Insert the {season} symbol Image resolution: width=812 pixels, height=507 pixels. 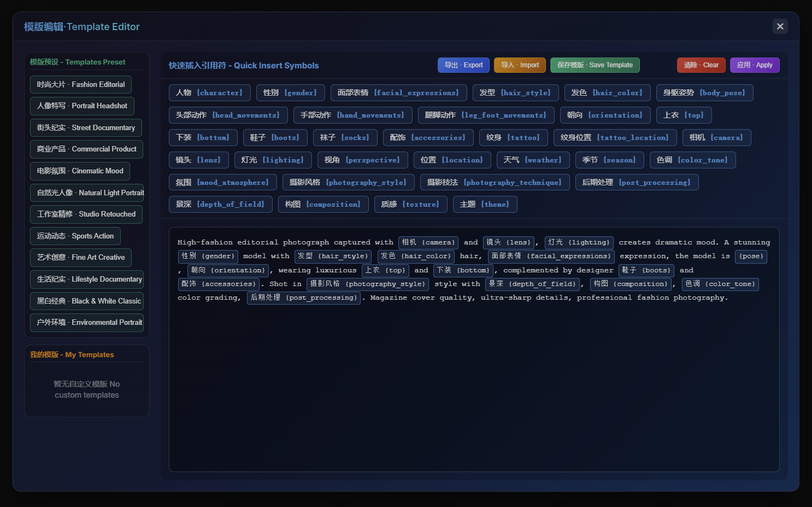tap(610, 160)
